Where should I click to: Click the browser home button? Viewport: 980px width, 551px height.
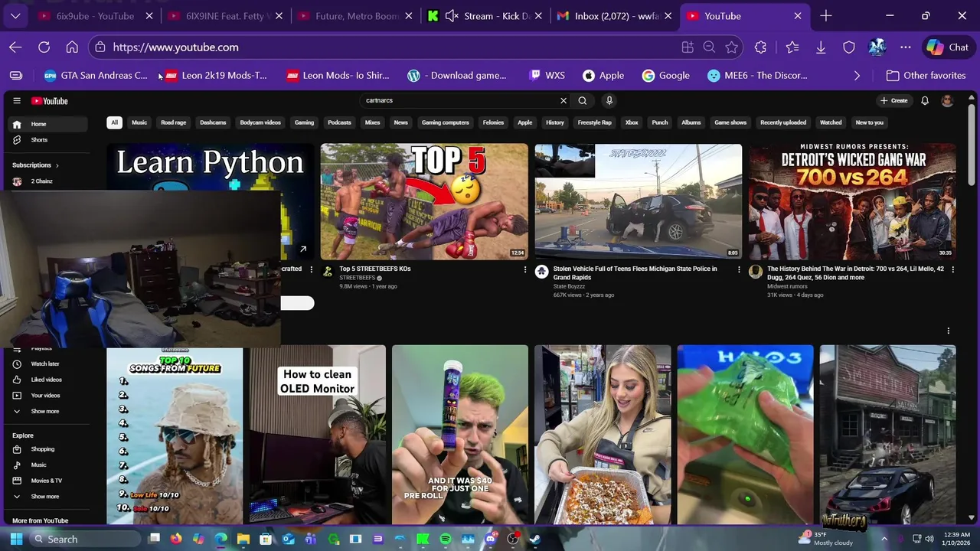pos(72,47)
